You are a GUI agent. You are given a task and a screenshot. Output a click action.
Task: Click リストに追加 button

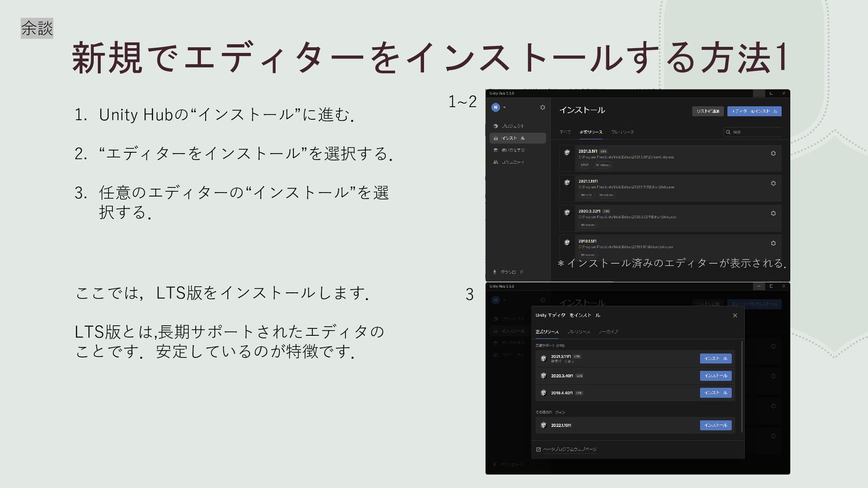(708, 111)
